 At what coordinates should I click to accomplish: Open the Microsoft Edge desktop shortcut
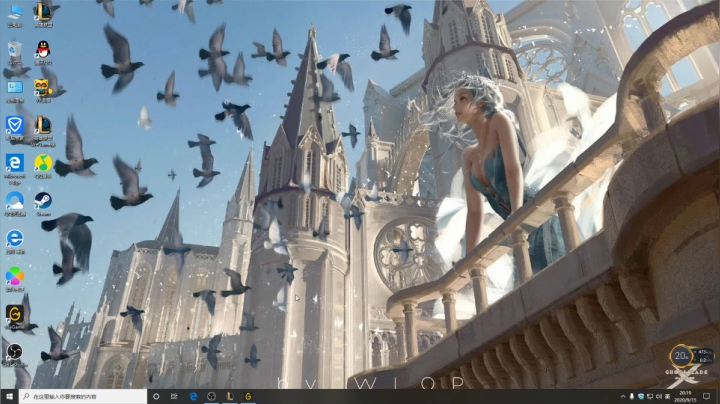click(x=15, y=168)
